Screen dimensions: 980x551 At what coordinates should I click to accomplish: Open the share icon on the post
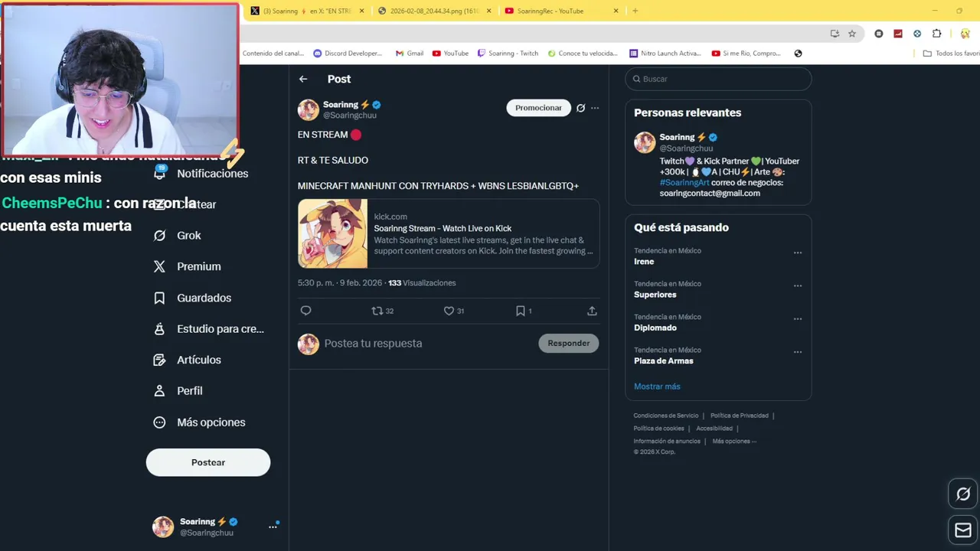(x=592, y=311)
